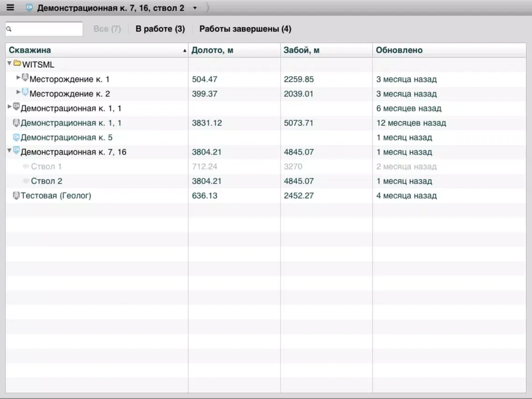Click the bit depth value 399.37

(x=205, y=94)
